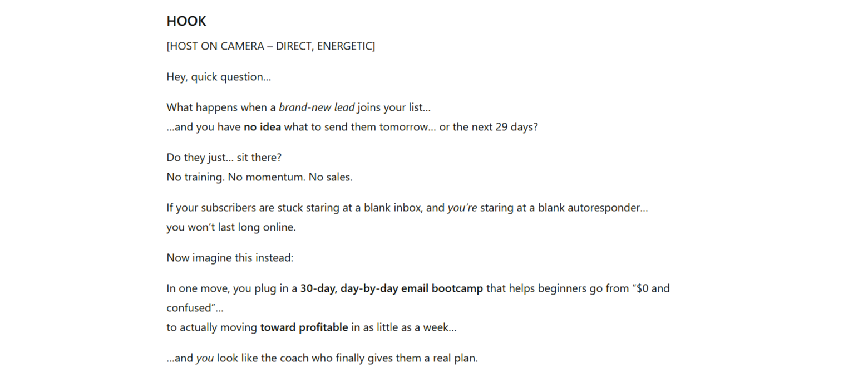Click the "you won't last long online." line
This screenshot has width=868, height=372.
click(x=231, y=227)
